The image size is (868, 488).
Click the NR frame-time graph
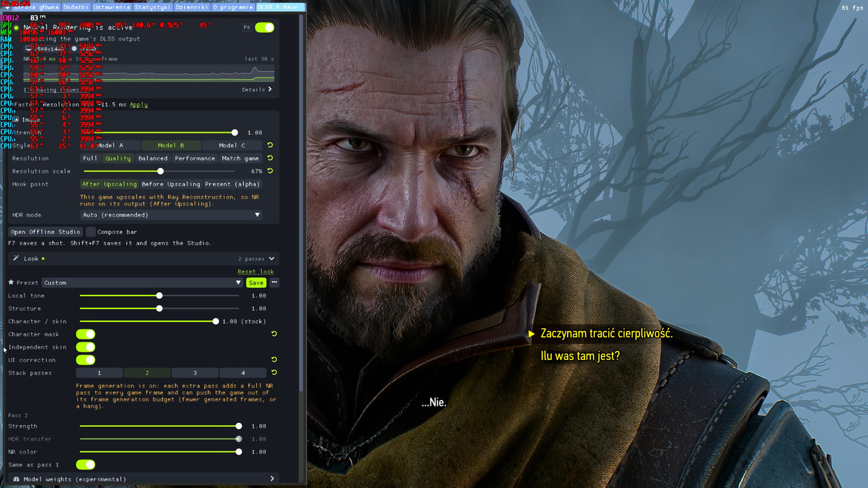pos(149,73)
